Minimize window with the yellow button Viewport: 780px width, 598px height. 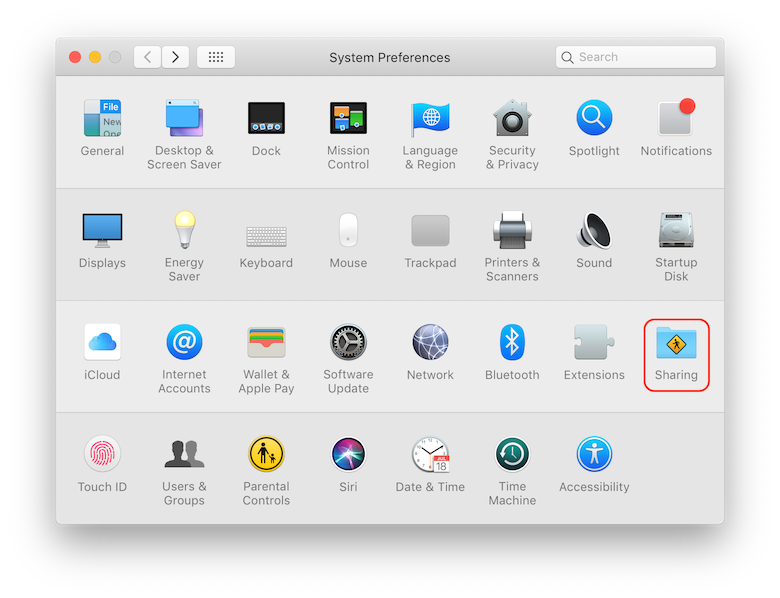pyautogui.click(x=95, y=57)
